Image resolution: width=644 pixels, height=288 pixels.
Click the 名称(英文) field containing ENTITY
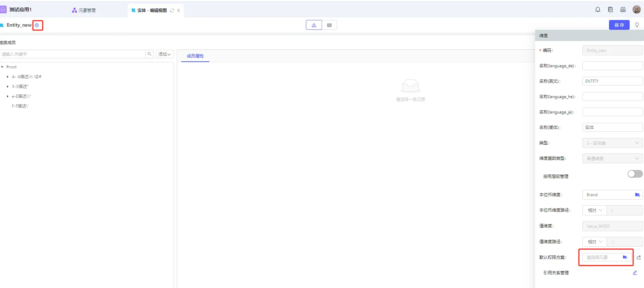pos(612,81)
